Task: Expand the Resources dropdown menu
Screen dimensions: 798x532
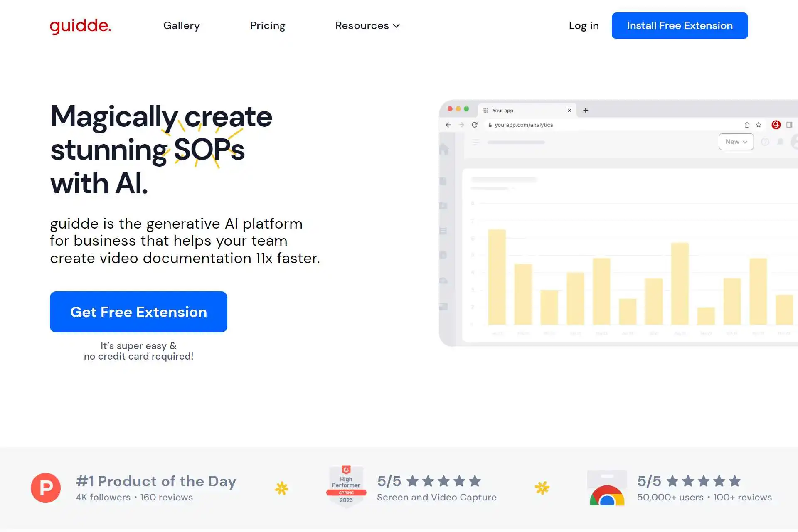Action: (367, 26)
